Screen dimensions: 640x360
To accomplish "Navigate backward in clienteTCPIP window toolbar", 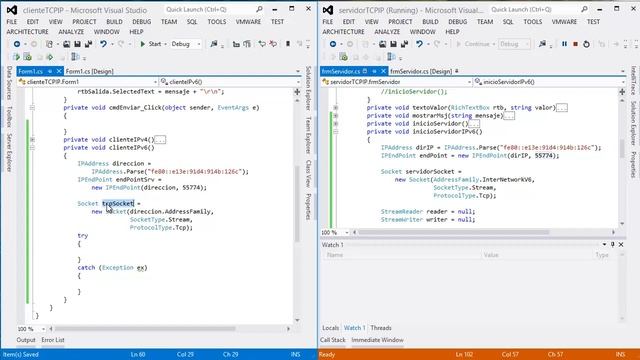I will pyautogui.click(x=17, y=44).
